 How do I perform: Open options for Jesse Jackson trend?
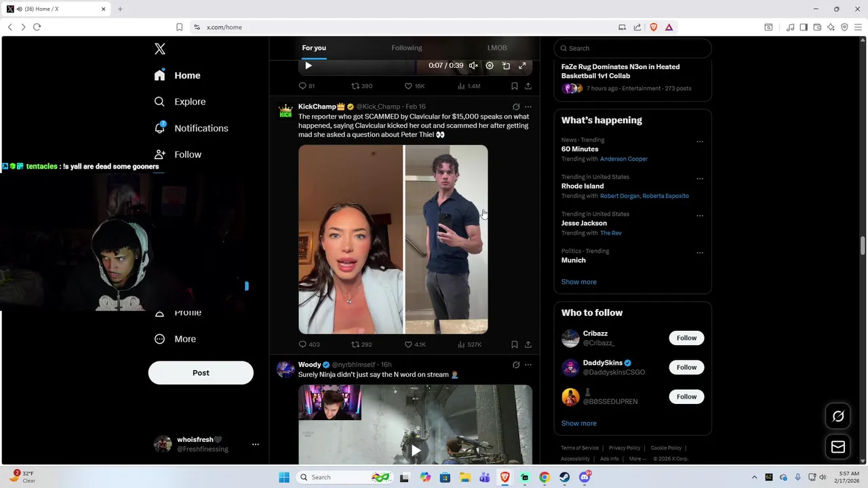[x=700, y=216]
